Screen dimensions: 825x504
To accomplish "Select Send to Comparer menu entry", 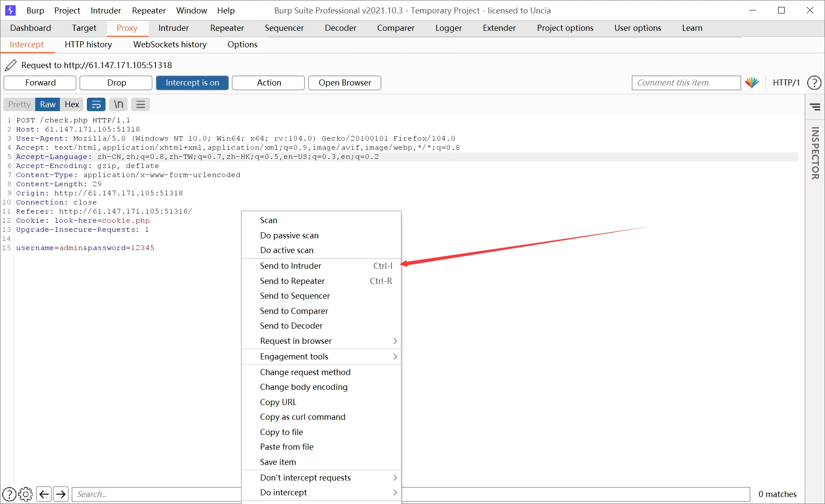I will pyautogui.click(x=321, y=311).
